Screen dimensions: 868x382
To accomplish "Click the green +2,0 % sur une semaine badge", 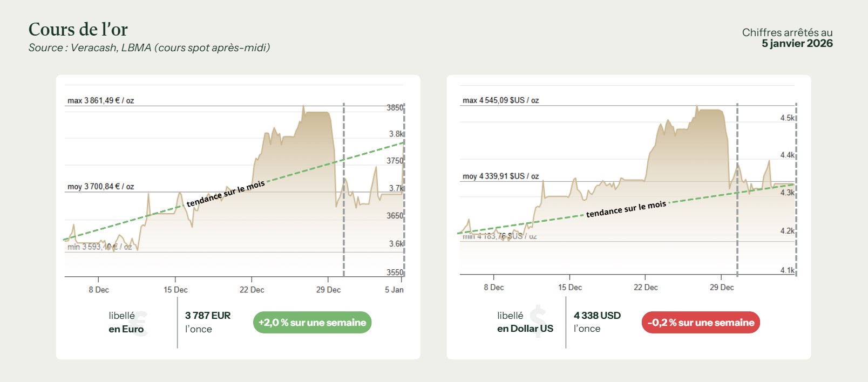I will tap(312, 323).
